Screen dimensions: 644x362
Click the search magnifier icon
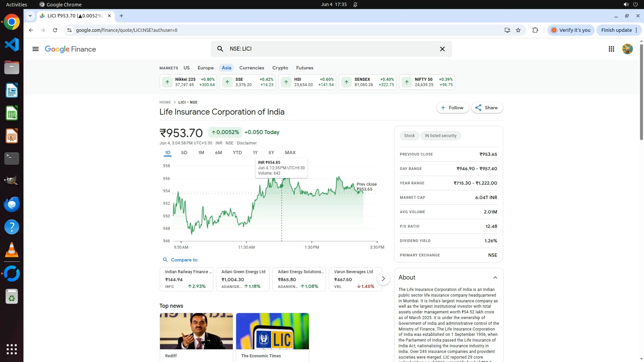coord(220,49)
